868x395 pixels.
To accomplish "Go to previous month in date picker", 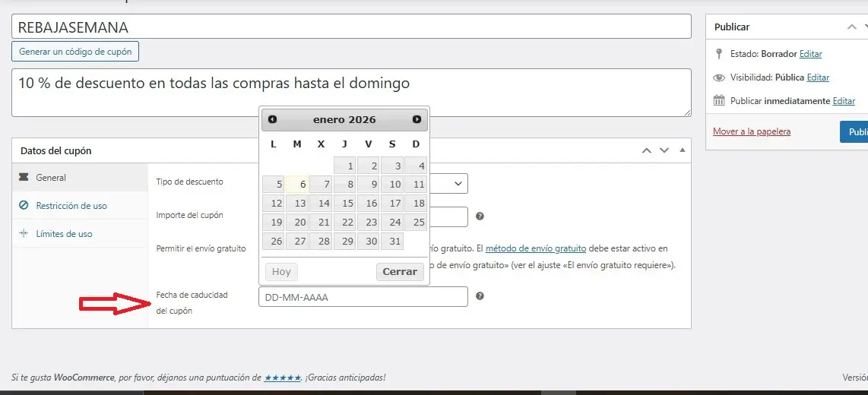I will tap(272, 119).
